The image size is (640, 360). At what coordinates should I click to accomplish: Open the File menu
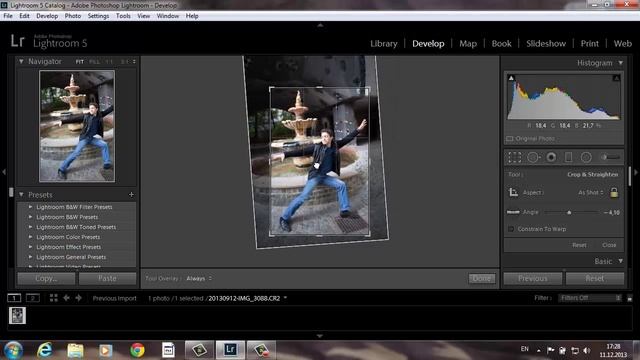pyautogui.click(x=8, y=16)
